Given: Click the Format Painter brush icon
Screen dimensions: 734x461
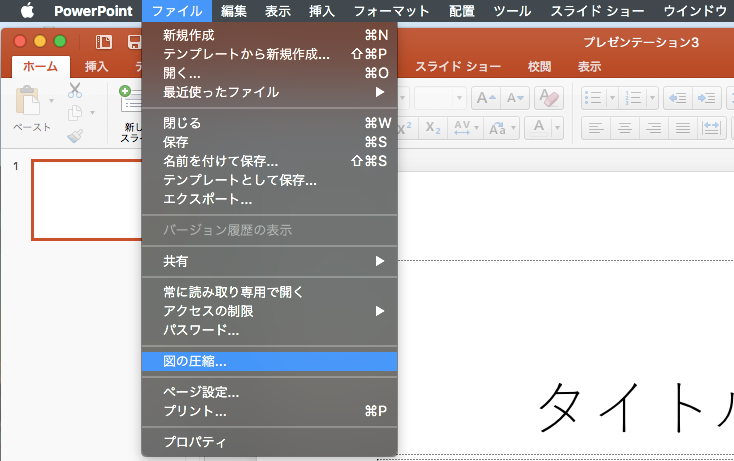Looking at the screenshot, I should pyautogui.click(x=75, y=136).
